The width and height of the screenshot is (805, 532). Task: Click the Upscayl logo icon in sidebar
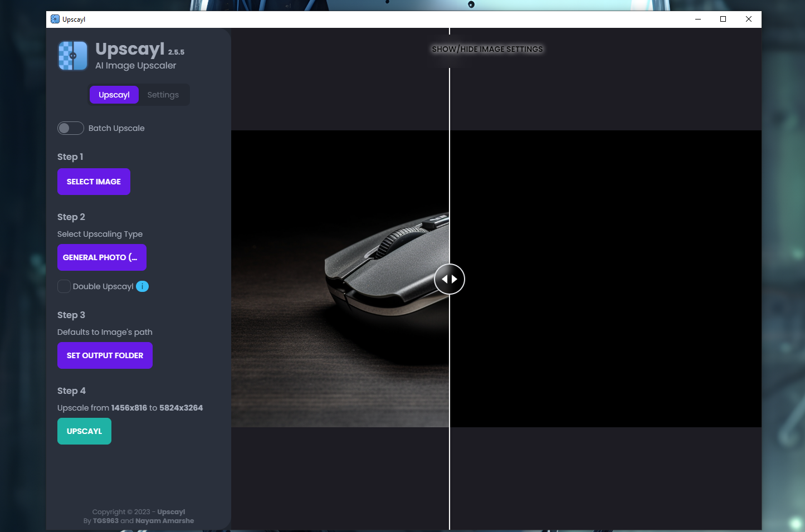72,56
